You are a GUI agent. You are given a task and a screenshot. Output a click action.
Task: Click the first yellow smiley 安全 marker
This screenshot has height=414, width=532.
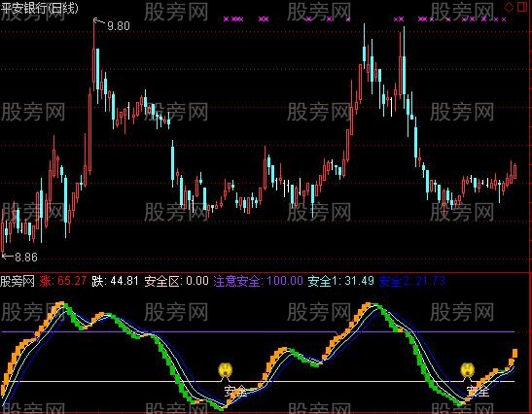coord(225,370)
